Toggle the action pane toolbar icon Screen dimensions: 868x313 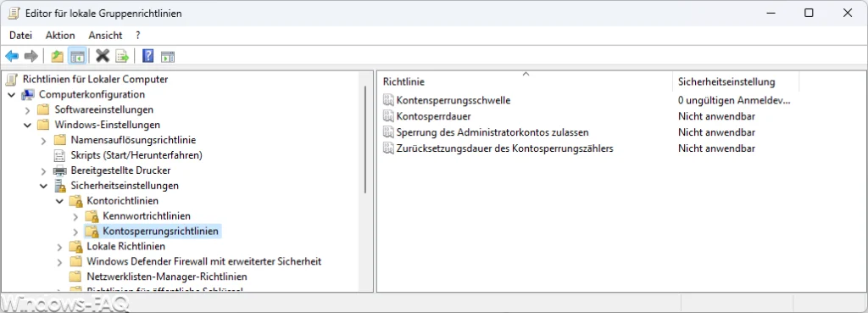(168, 56)
